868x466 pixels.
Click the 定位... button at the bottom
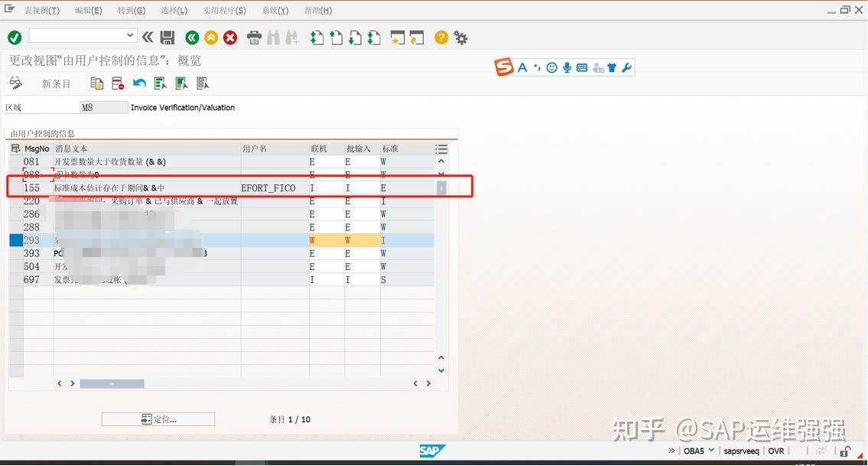pos(158,419)
